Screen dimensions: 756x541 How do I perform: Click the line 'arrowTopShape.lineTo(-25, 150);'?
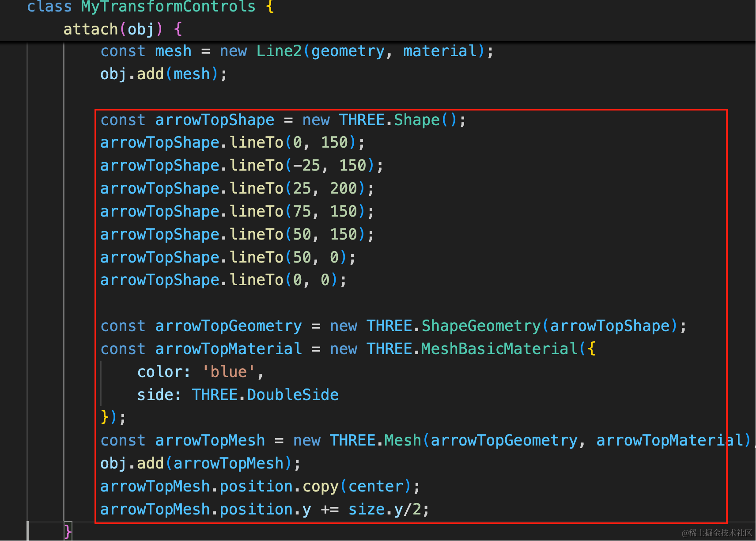click(242, 166)
